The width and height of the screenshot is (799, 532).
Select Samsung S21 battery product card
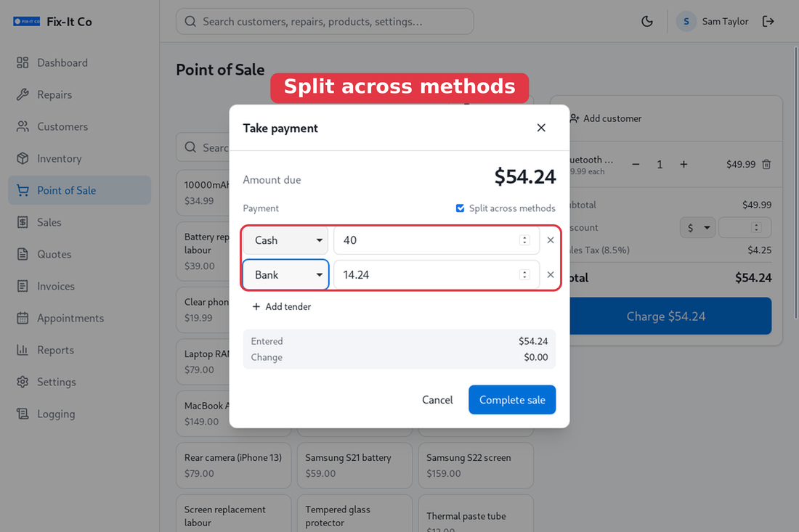tap(354, 465)
